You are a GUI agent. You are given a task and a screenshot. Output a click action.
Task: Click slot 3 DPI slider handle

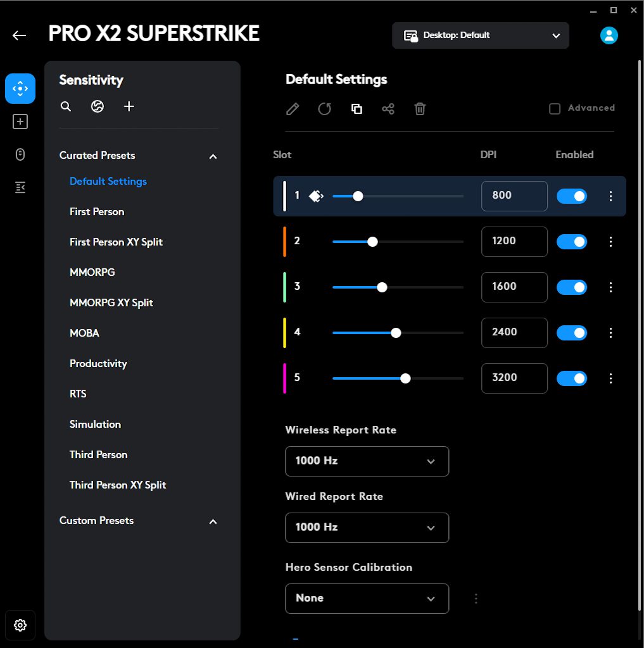coord(382,287)
